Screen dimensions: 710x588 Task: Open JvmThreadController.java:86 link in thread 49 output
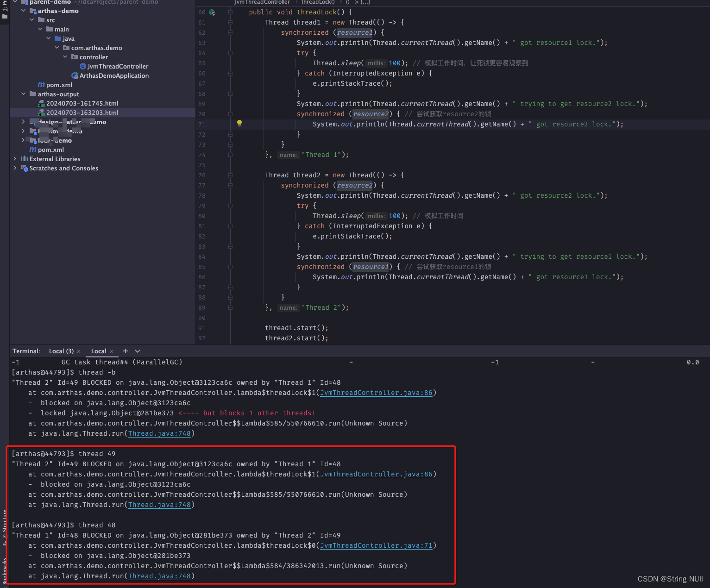point(376,474)
